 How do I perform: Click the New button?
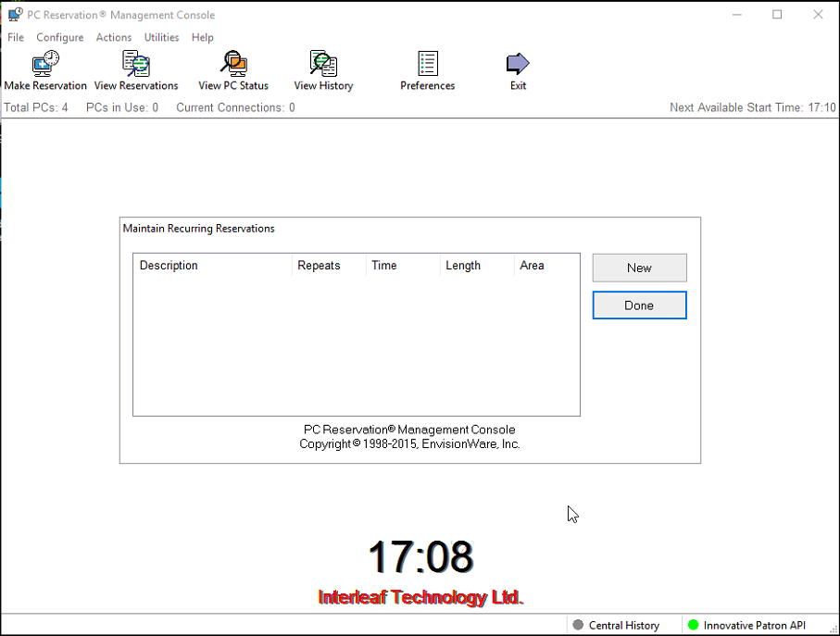(640, 268)
